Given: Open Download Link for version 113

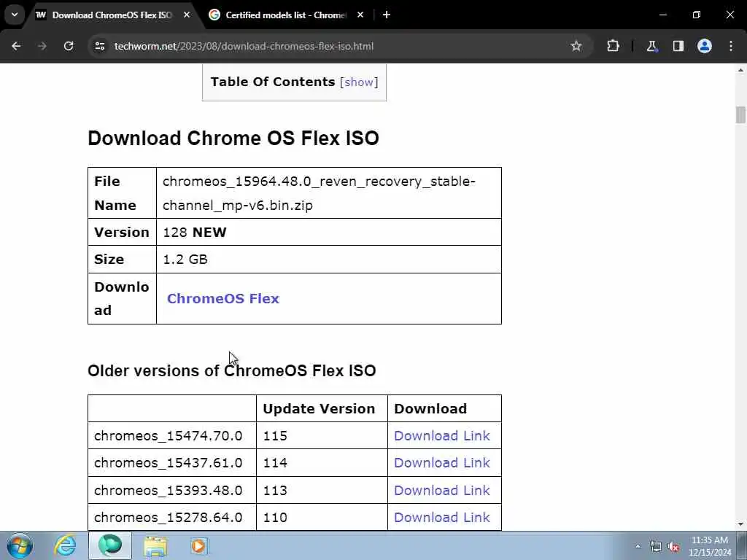Looking at the screenshot, I should coord(441,491).
